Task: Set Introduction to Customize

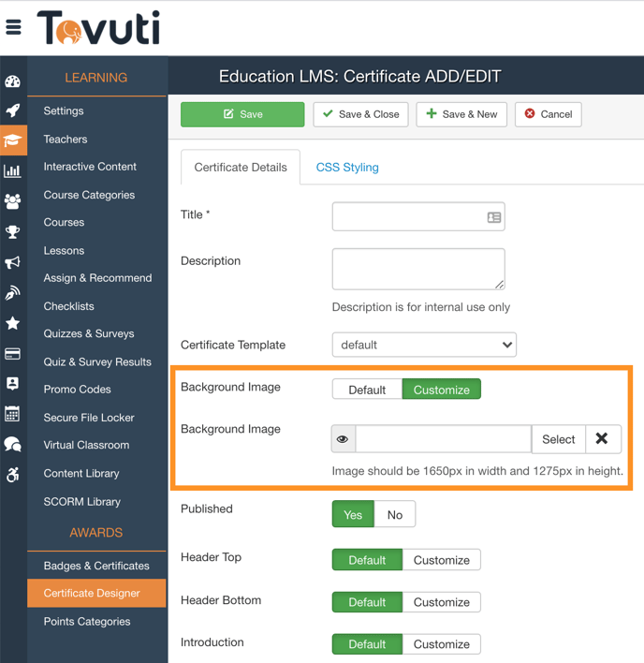Action: [x=441, y=644]
